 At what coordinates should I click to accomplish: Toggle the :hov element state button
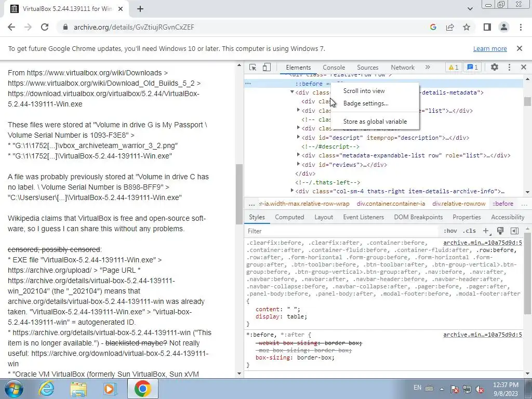tap(450, 231)
